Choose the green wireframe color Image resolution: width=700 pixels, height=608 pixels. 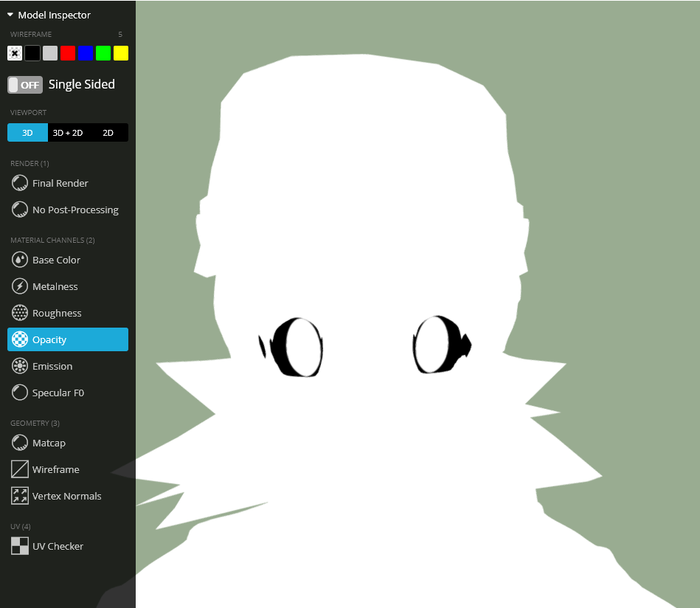click(103, 53)
